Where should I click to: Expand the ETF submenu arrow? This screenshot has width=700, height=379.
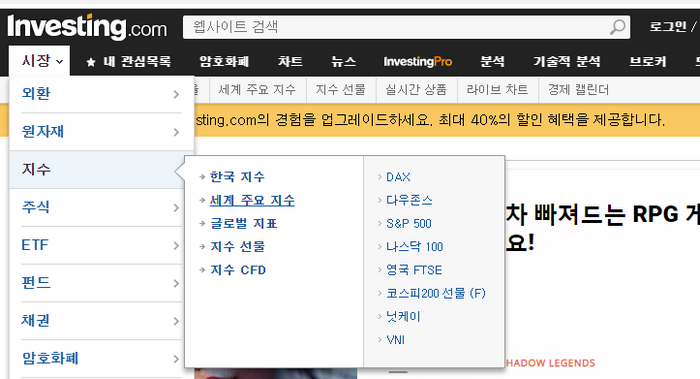(176, 246)
